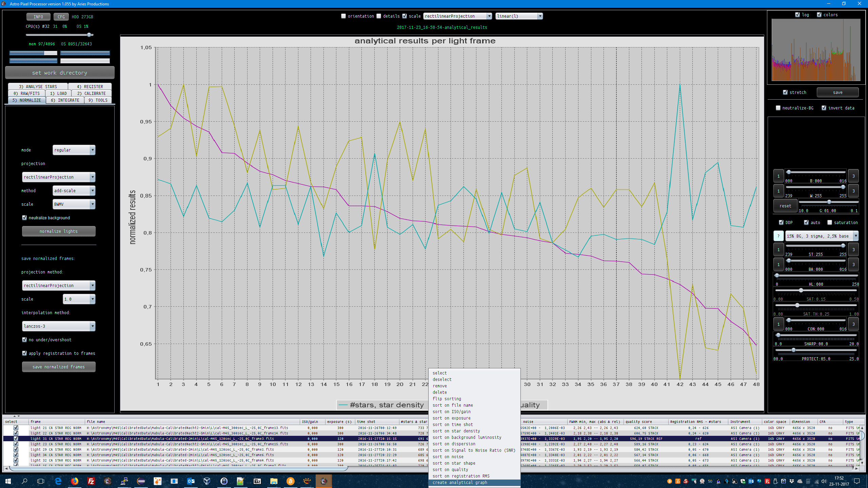868x488 pixels.
Task: Open 7-Zip from the taskbar
Action: click(x=257, y=481)
